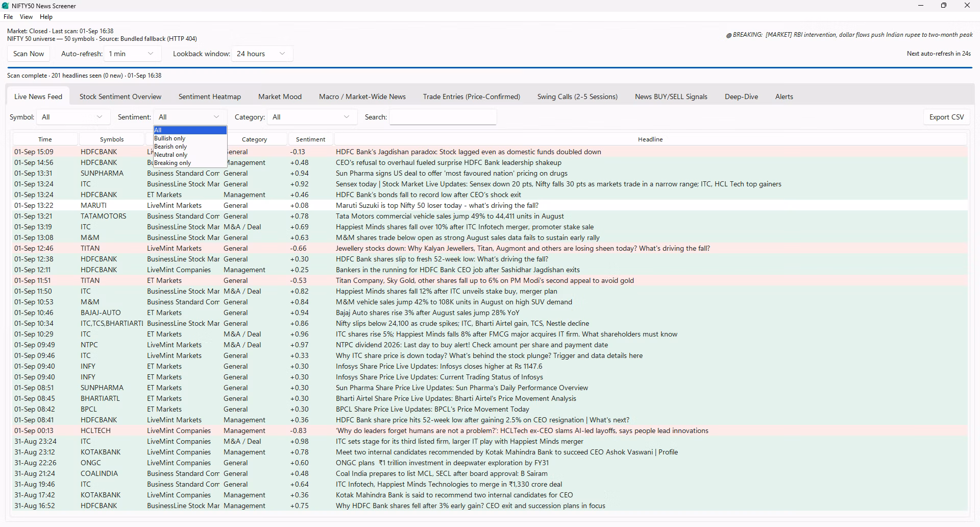Select the NTPC dividend 2026 headline
This screenshot has width=980, height=527.
pos(472,345)
